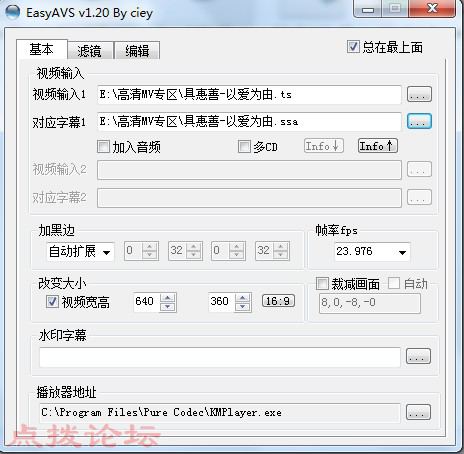Uncheck the 视频宽高 checkbox
464x454 pixels.
(x=52, y=302)
